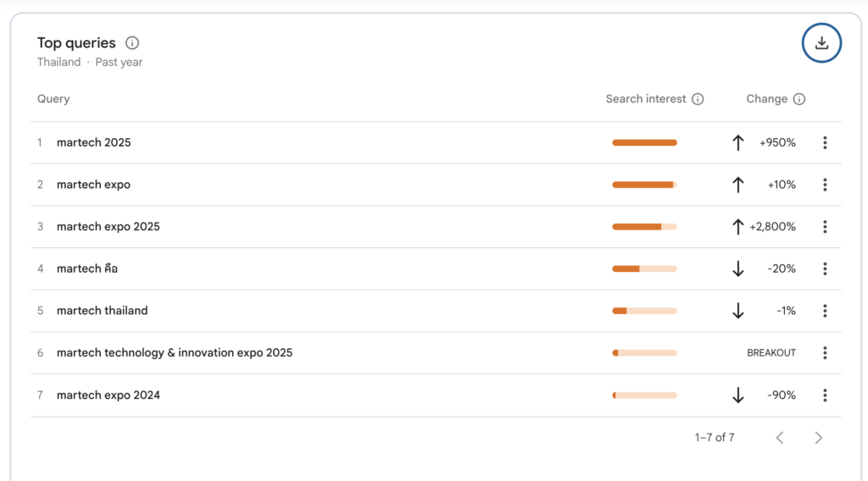Go to previous page of queries
Image resolution: width=868 pixels, height=481 pixels.
coord(780,438)
